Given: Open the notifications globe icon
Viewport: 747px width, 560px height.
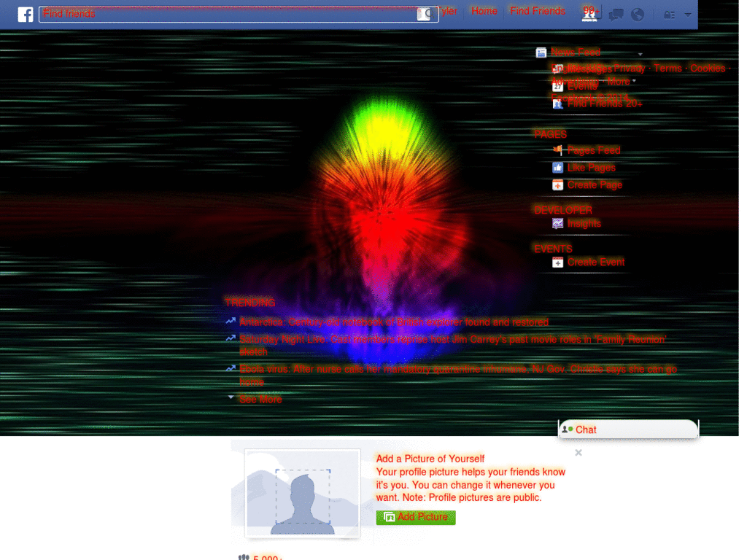Looking at the screenshot, I should (x=638, y=15).
